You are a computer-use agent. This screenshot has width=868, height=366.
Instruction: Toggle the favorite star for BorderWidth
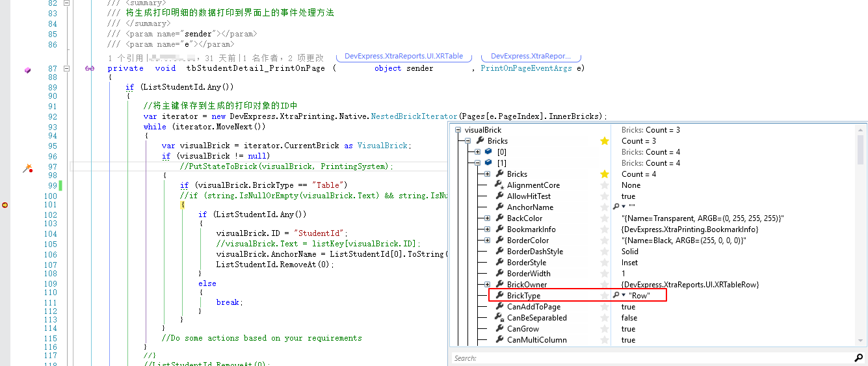pyautogui.click(x=605, y=274)
